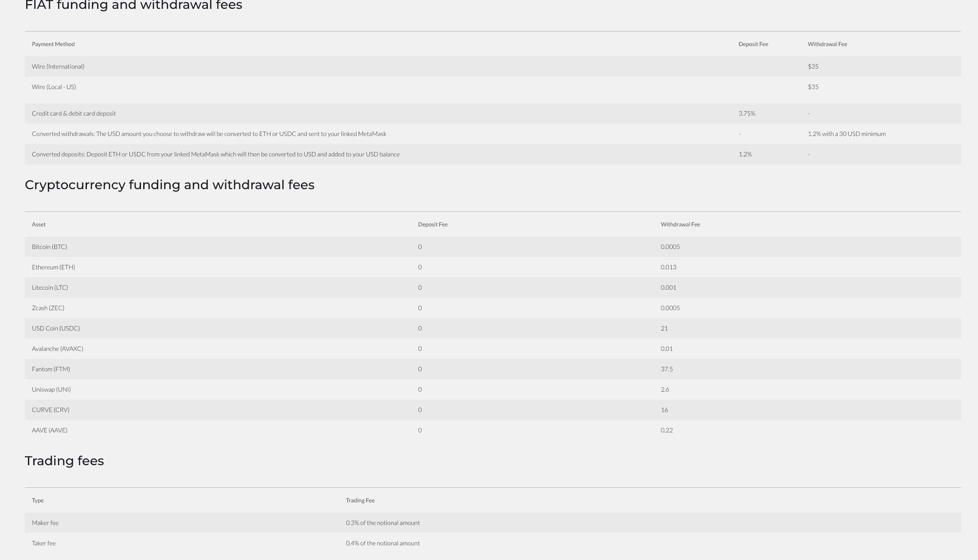Click the Maker fee row label

[x=45, y=523]
